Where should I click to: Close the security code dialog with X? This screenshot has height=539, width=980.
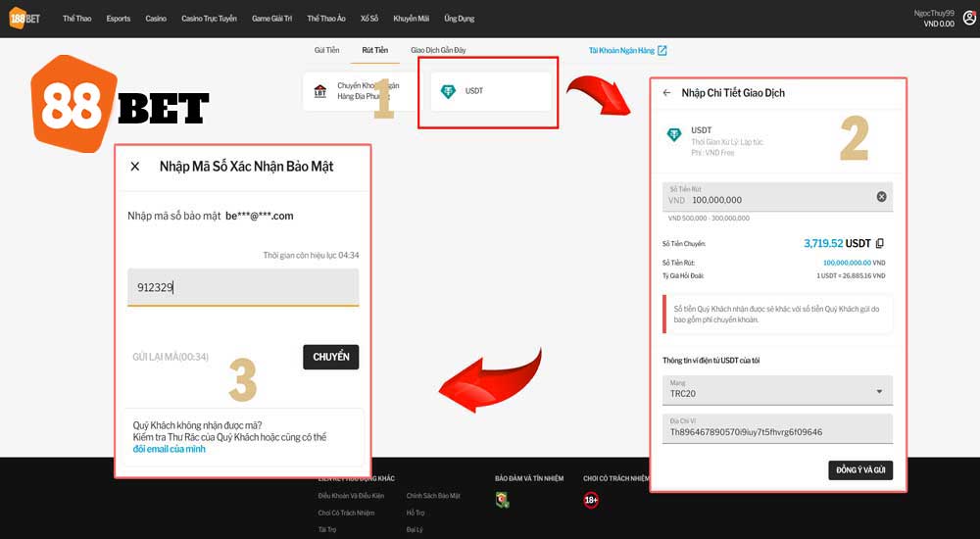135,167
